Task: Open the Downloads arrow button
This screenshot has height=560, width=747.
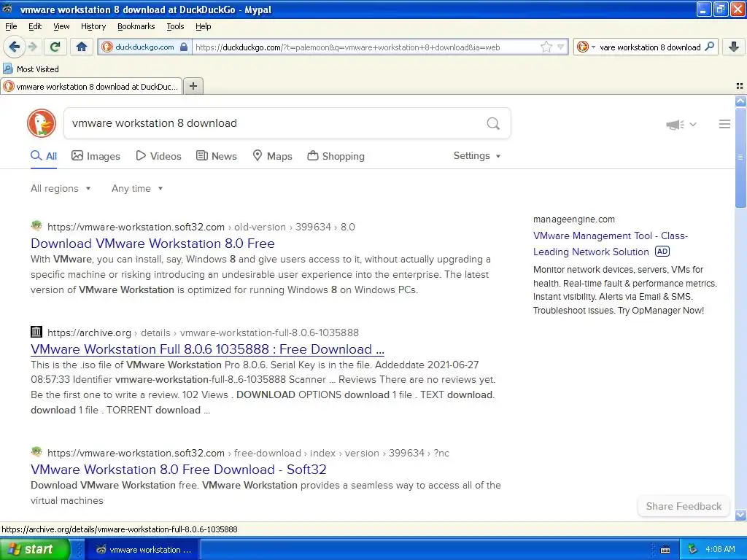Action: point(734,47)
